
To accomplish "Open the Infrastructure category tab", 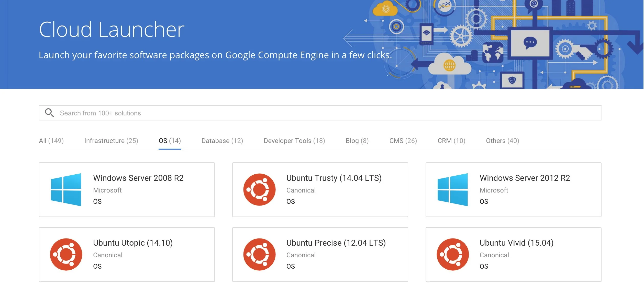I will pos(111,140).
